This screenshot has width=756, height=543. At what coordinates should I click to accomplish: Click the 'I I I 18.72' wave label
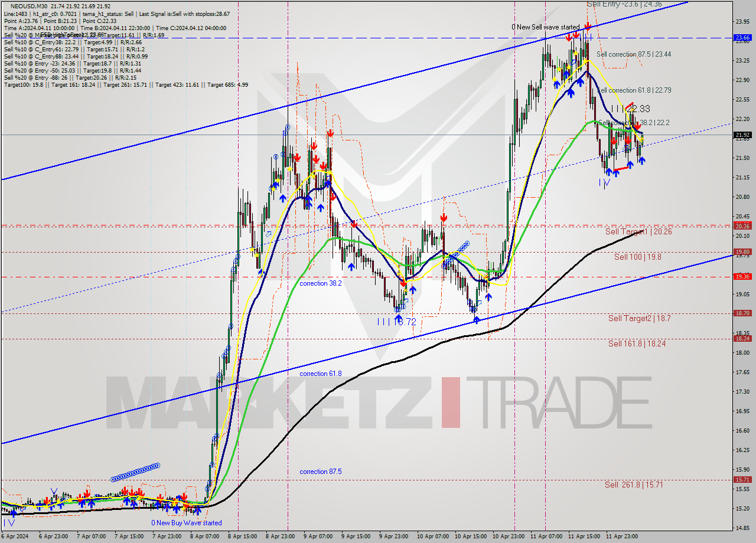(x=397, y=322)
